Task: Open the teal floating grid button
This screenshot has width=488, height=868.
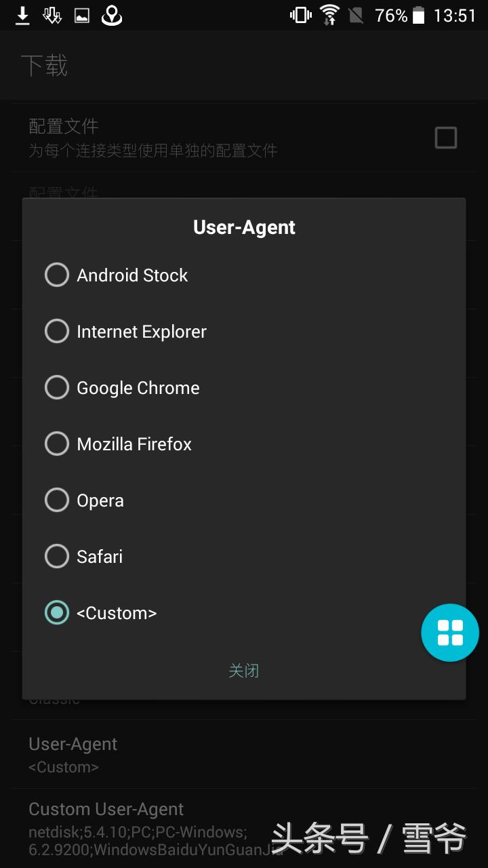Action: tap(450, 633)
